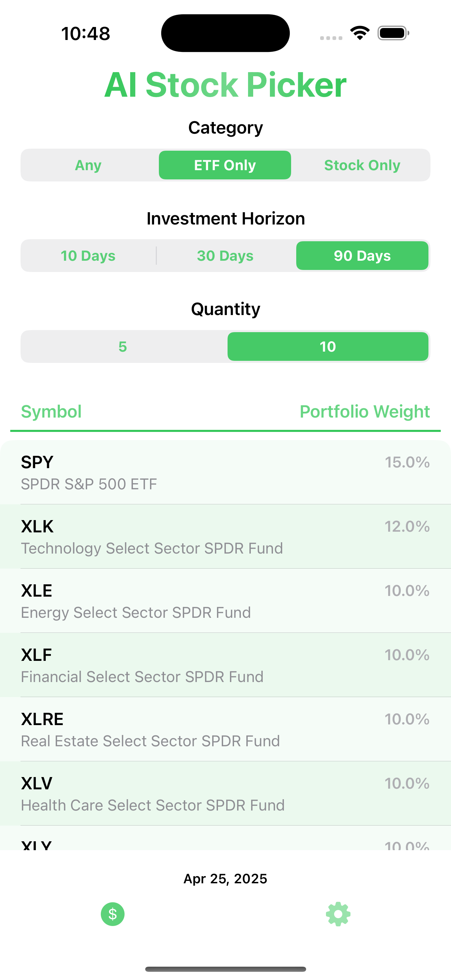Select the Any category option
Screen dimensions: 451x980
point(88,165)
